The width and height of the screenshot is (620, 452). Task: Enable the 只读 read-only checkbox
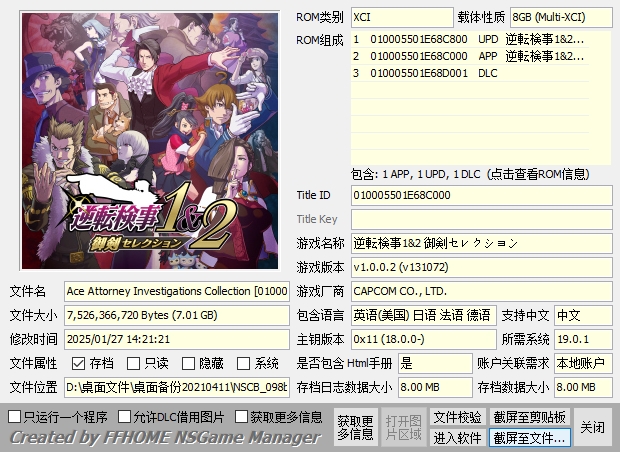point(133,363)
